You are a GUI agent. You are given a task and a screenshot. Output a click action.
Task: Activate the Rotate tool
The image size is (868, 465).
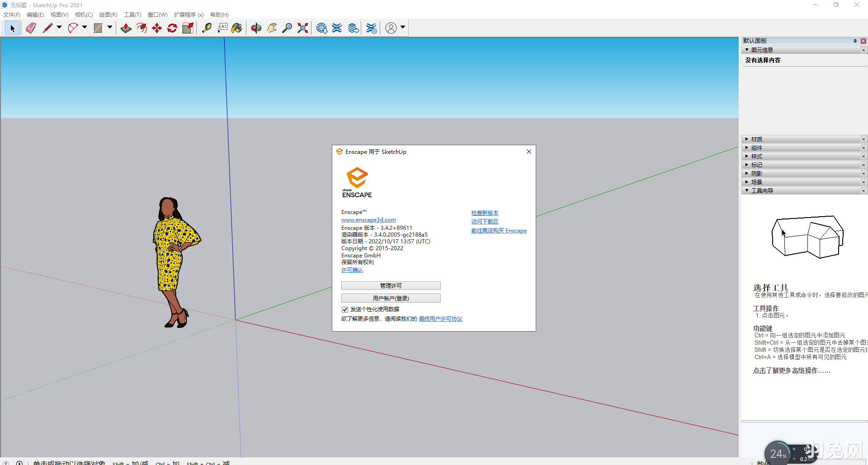172,28
